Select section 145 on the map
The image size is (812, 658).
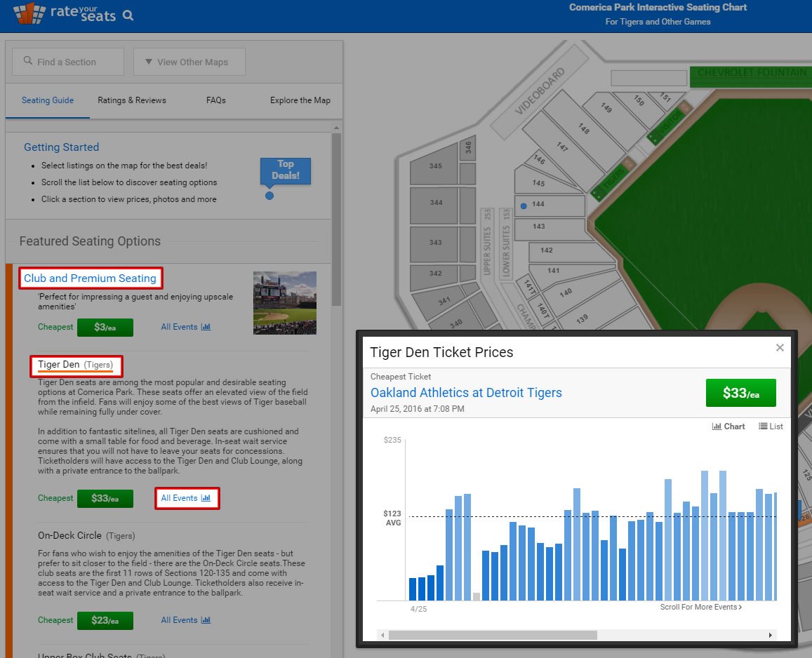(541, 181)
